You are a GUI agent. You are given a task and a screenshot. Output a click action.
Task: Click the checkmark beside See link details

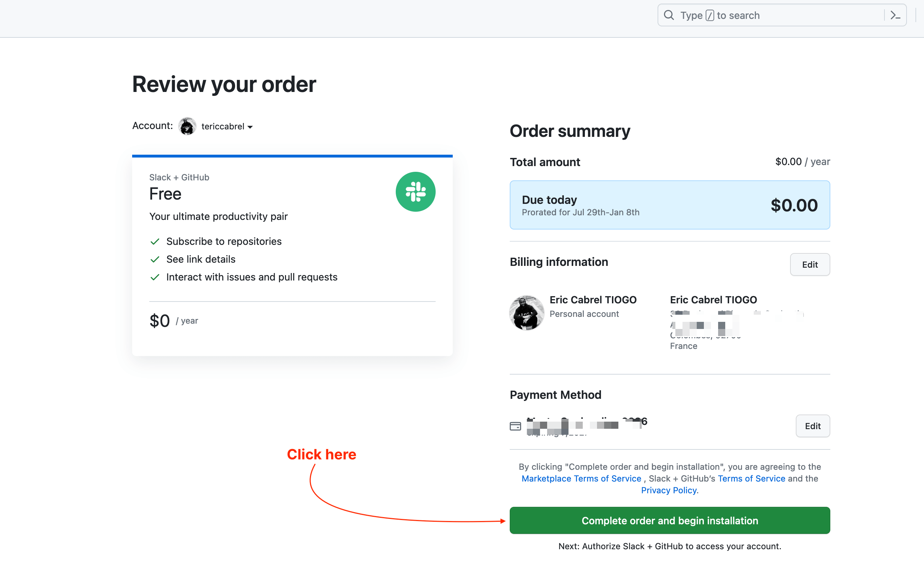(155, 259)
